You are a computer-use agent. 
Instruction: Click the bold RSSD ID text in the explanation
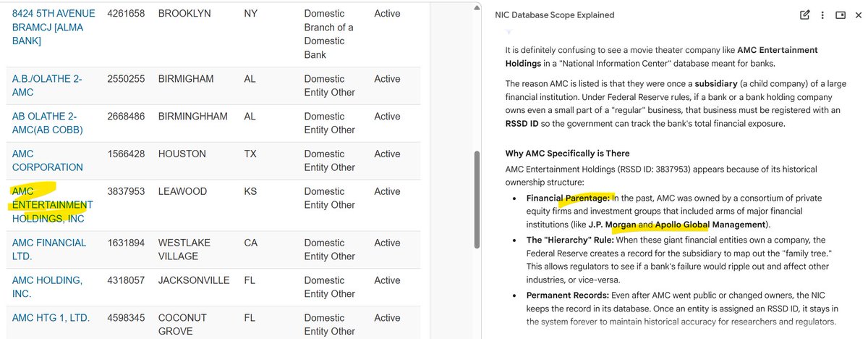[x=522, y=123]
